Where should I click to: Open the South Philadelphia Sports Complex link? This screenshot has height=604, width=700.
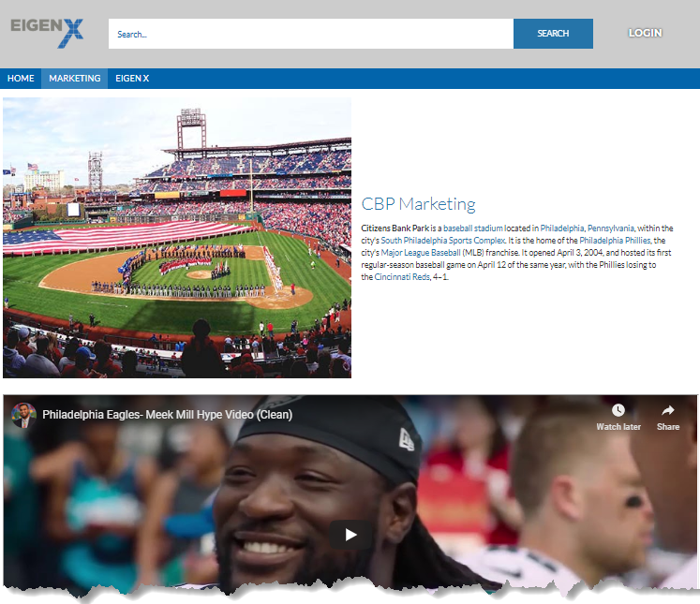point(443,241)
